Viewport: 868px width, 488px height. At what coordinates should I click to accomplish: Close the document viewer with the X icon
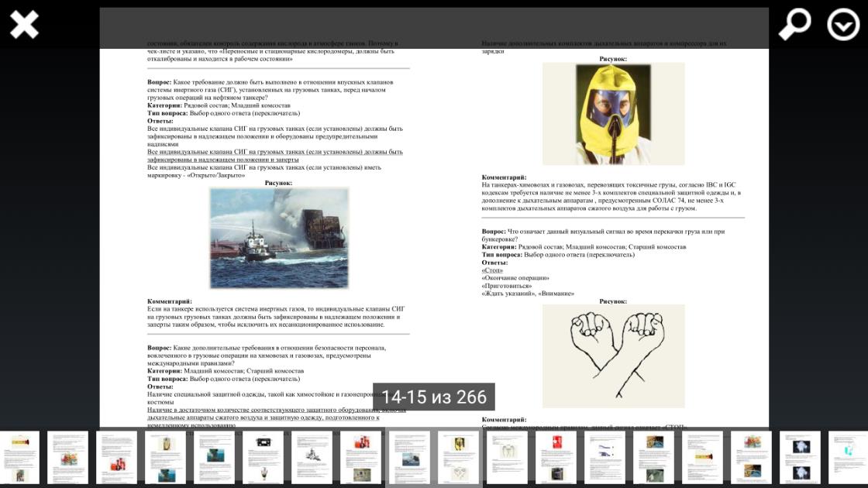[x=24, y=25]
